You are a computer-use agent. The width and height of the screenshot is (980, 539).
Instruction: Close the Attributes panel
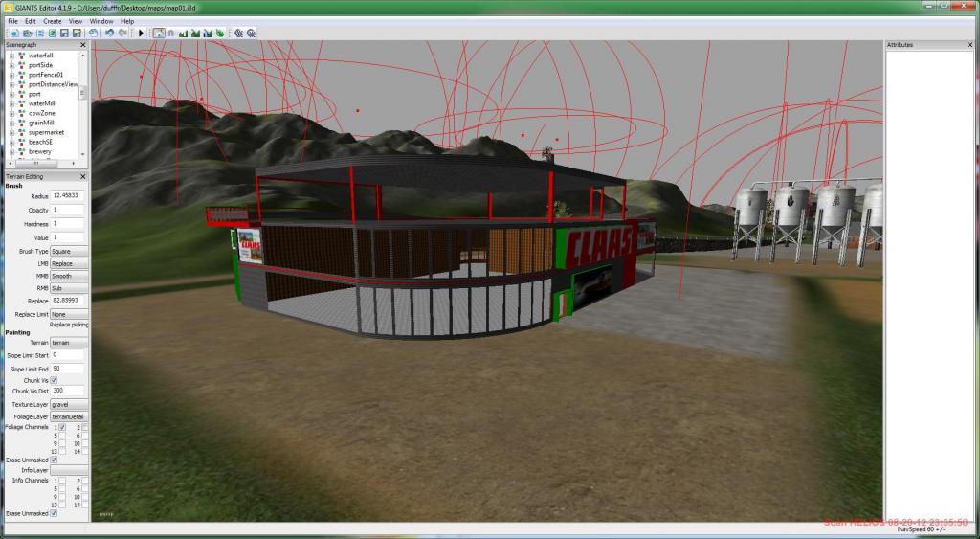pos(970,45)
